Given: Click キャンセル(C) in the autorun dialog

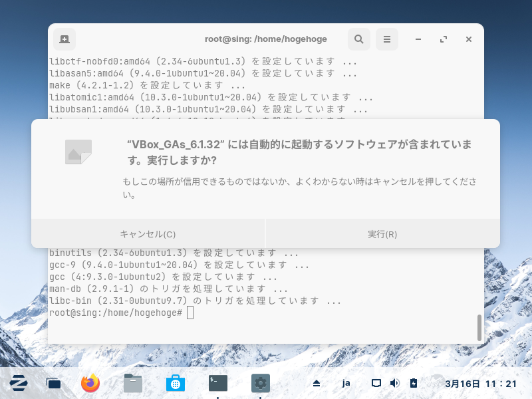Looking at the screenshot, I should (148, 234).
